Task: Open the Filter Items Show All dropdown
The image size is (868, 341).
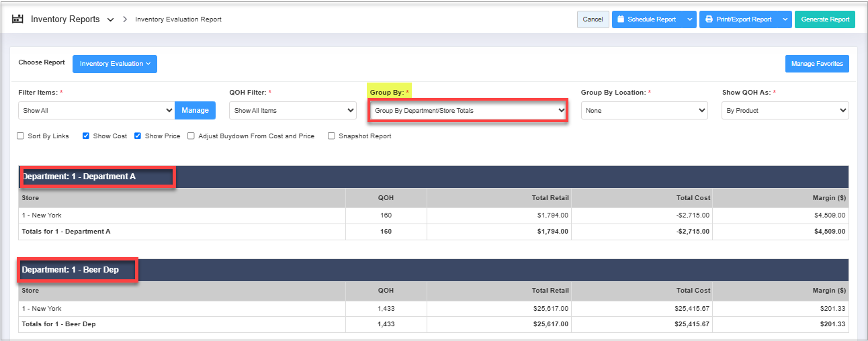Action: [97, 111]
